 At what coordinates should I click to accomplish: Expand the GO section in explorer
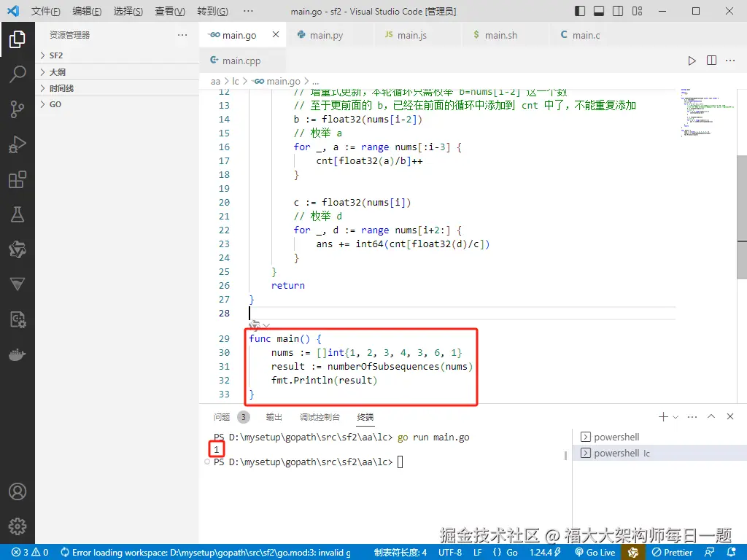(117, 104)
